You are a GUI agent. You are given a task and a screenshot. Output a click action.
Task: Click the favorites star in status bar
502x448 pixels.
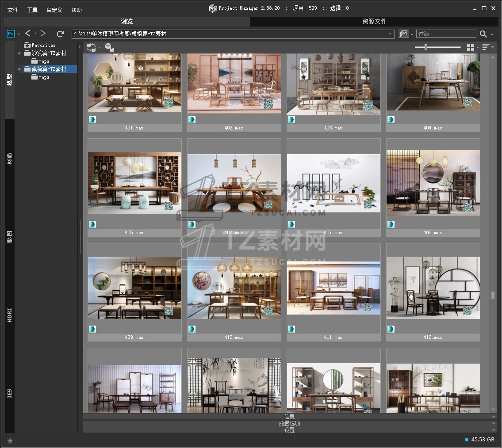point(10,440)
